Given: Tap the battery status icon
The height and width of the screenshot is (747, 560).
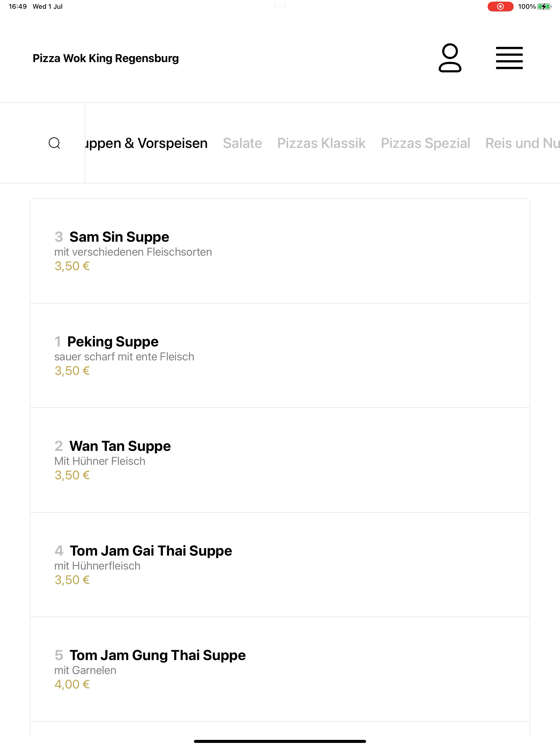Looking at the screenshot, I should 544,6.
